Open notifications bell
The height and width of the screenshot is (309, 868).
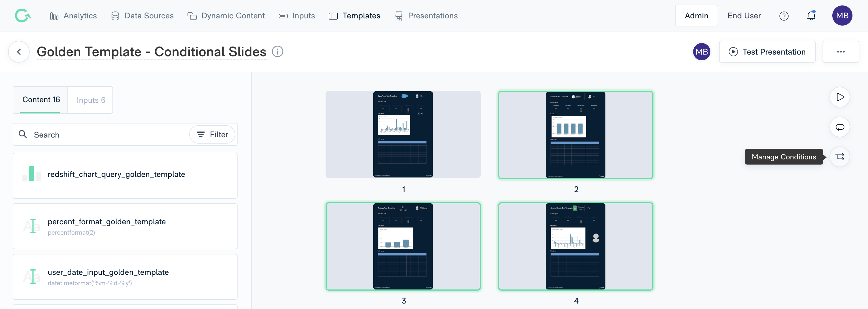click(811, 16)
